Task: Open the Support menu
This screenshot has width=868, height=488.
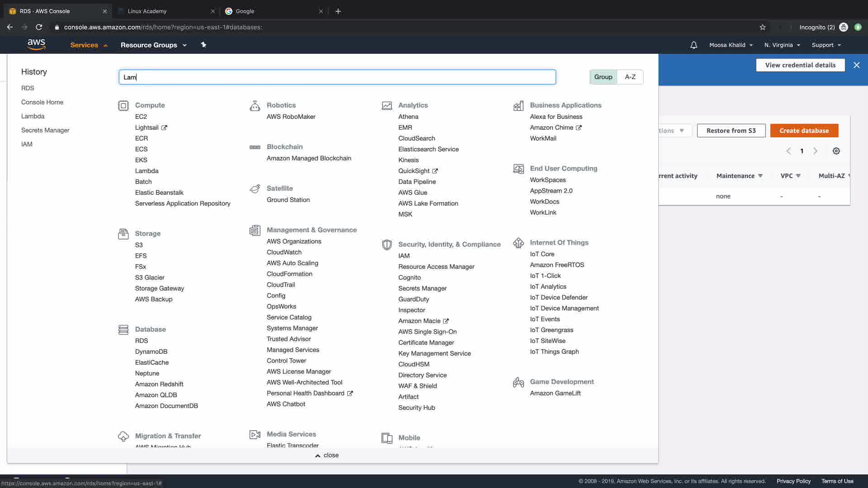Action: click(x=826, y=45)
